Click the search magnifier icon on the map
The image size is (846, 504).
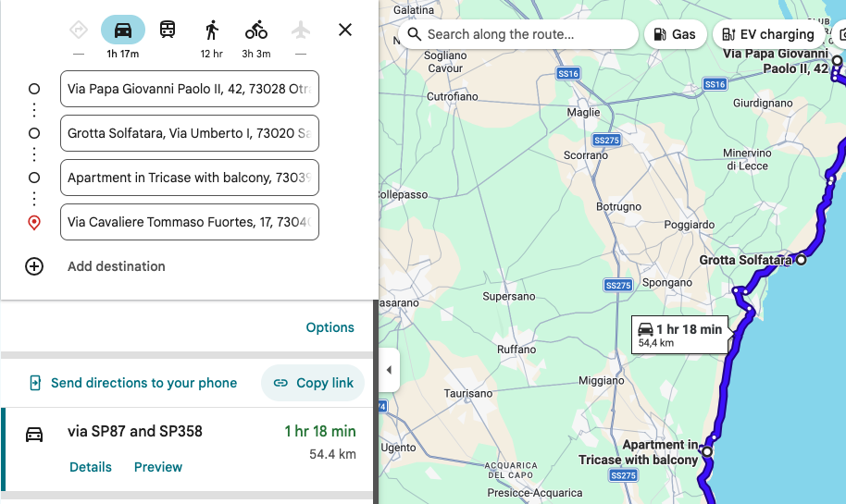coord(414,34)
